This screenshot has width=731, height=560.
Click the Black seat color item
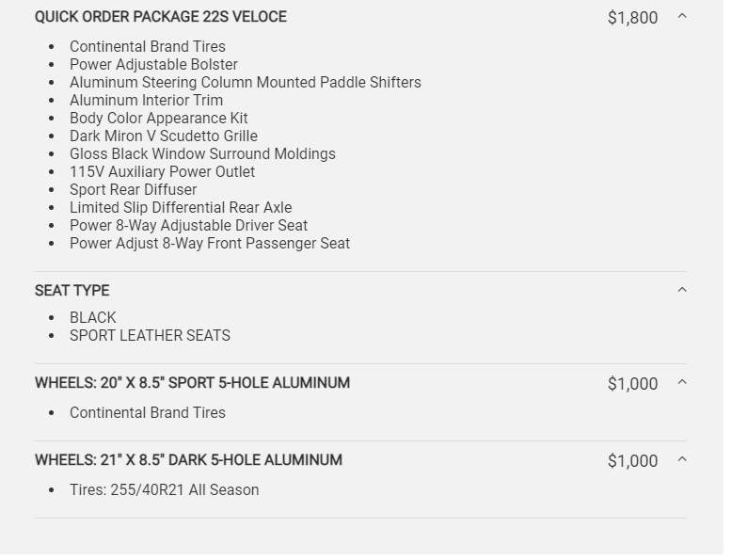93,317
